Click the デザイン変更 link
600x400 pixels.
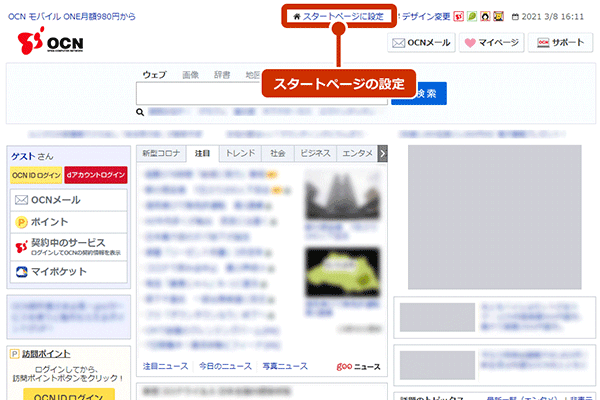click(x=426, y=16)
